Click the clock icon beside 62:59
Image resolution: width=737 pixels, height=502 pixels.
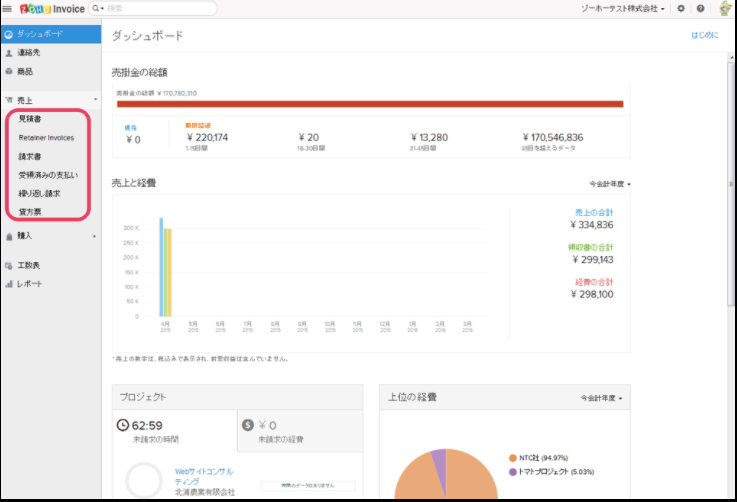[x=123, y=425]
